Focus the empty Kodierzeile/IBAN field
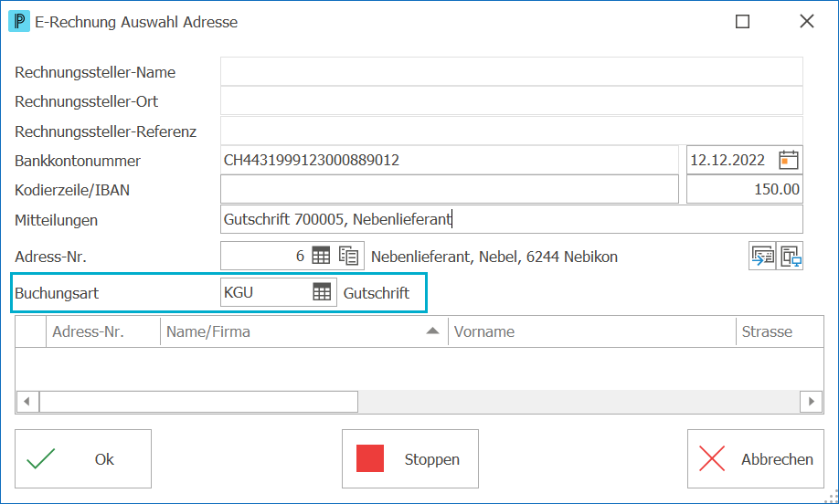Screen dimensions: 839x504 click(450, 189)
